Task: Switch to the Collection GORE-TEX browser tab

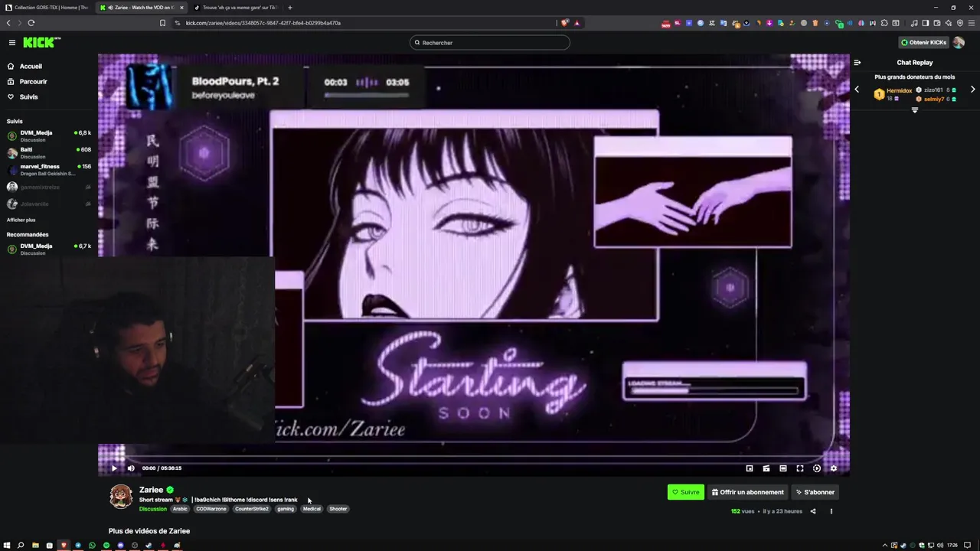Action: coord(47,8)
